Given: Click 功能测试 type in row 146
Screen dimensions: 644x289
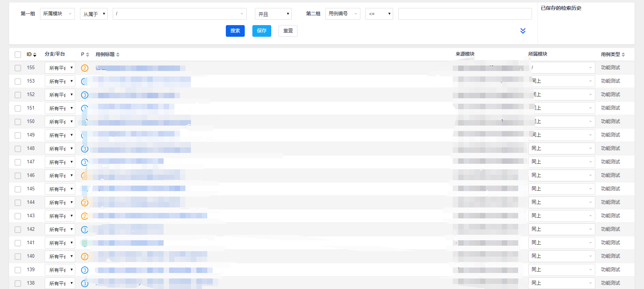Looking at the screenshot, I should click(611, 175).
